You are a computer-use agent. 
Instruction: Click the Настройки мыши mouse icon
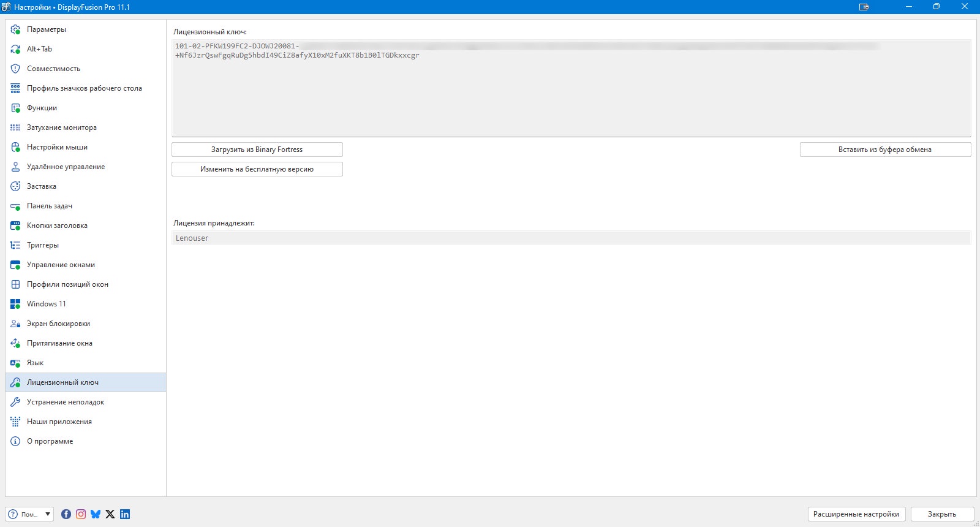tap(16, 147)
